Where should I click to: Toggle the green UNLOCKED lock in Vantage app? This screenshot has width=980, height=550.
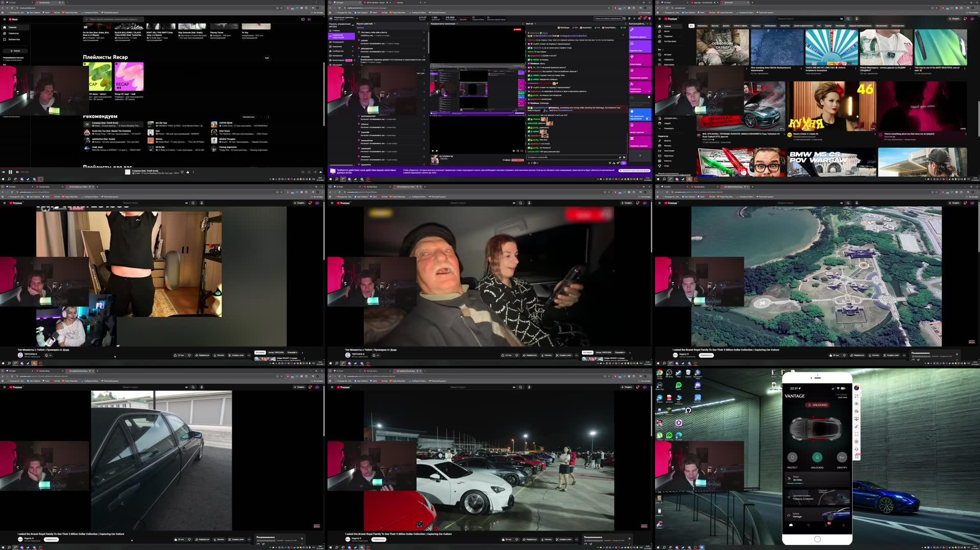817,458
